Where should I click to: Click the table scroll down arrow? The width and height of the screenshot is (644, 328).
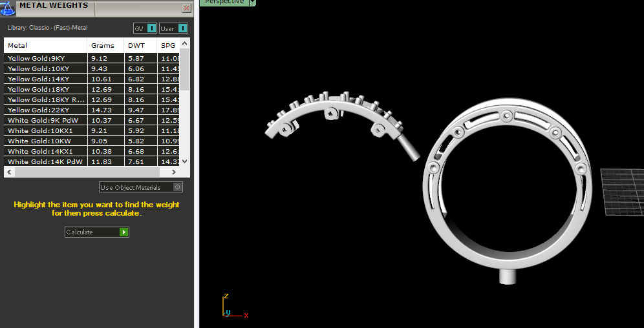pyautogui.click(x=184, y=161)
